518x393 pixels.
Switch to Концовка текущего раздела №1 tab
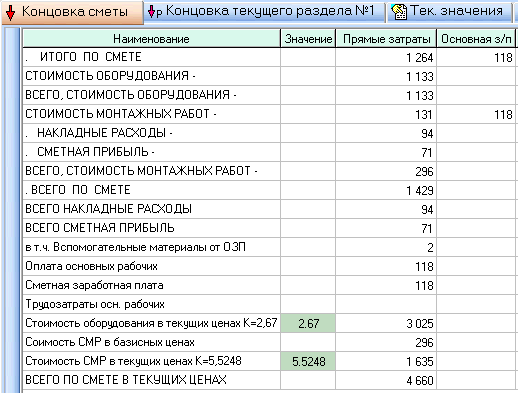tap(264, 12)
